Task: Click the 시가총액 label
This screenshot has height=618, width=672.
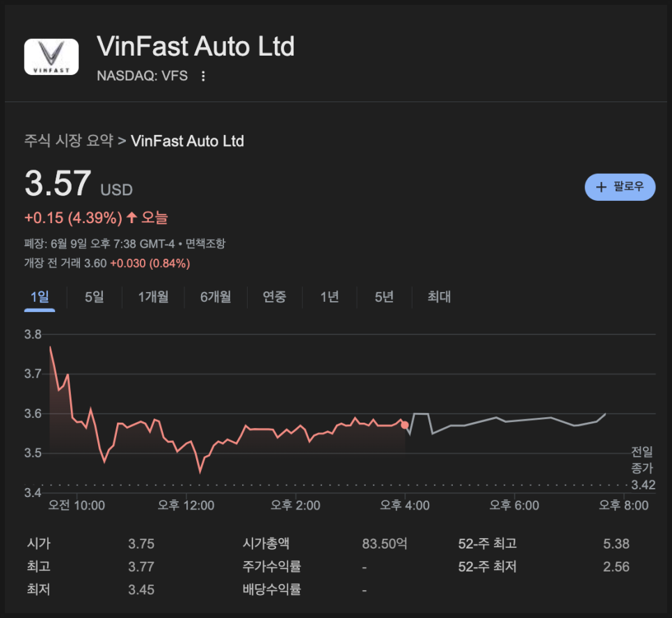Action: tap(266, 544)
